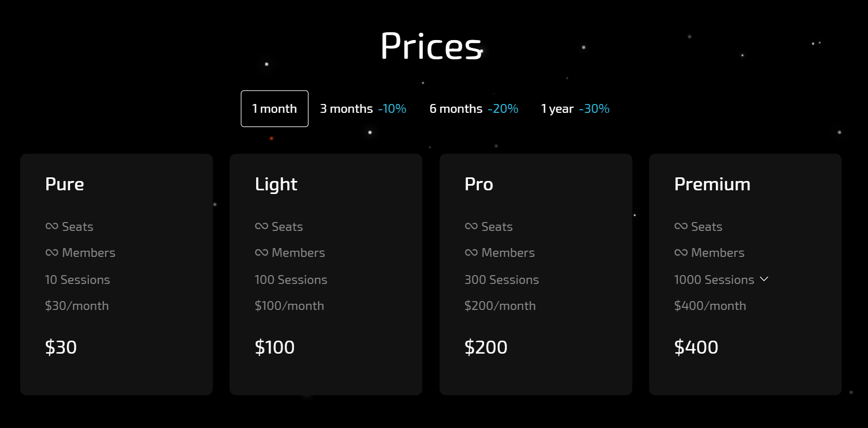868x428 pixels.
Task: Click the Prices page heading
Action: (x=431, y=46)
